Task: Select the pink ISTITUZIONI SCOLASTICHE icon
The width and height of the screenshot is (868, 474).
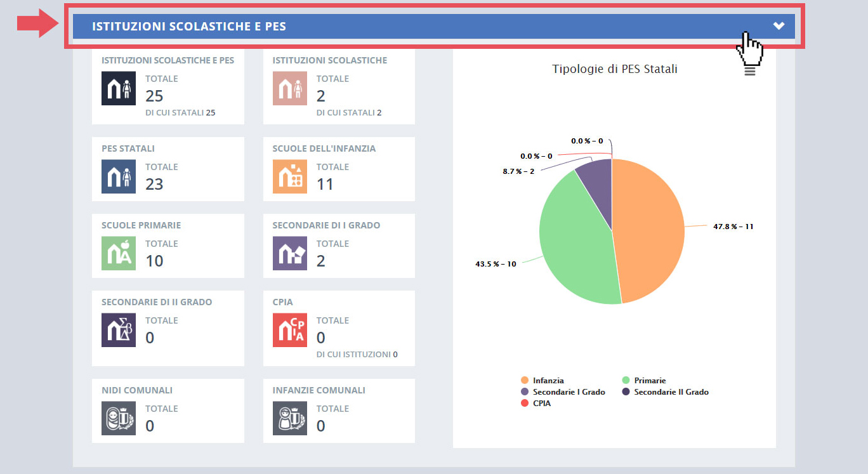Action: (x=290, y=89)
